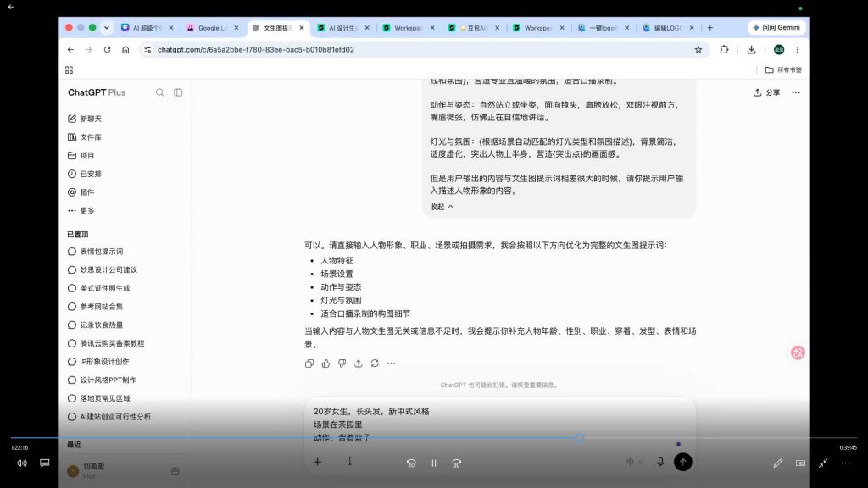Click the 问问 Gemini button
Screen dimensions: 868x488
coord(777,28)
